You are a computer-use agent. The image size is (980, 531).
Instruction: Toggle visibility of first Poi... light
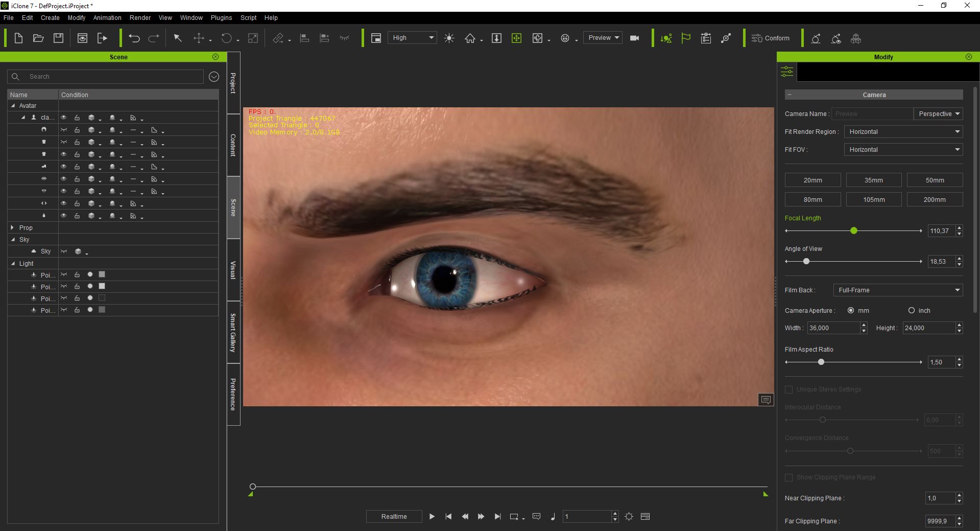coord(64,275)
